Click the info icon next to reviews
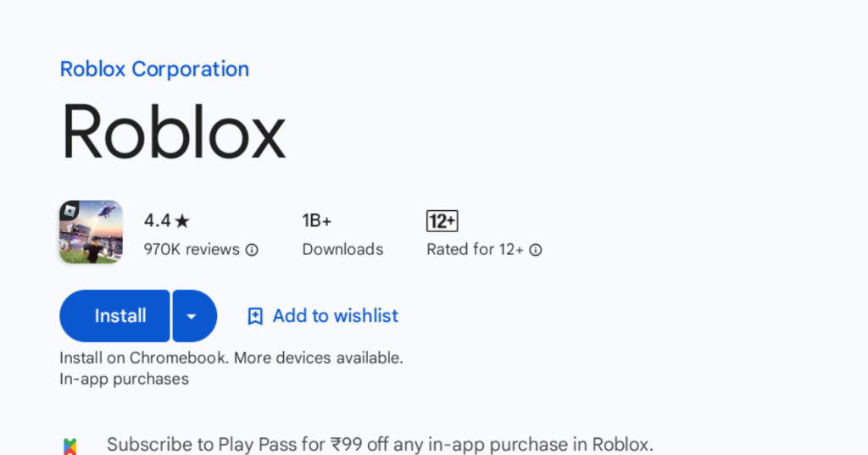Viewport: 868px width, 455px height. tap(252, 250)
